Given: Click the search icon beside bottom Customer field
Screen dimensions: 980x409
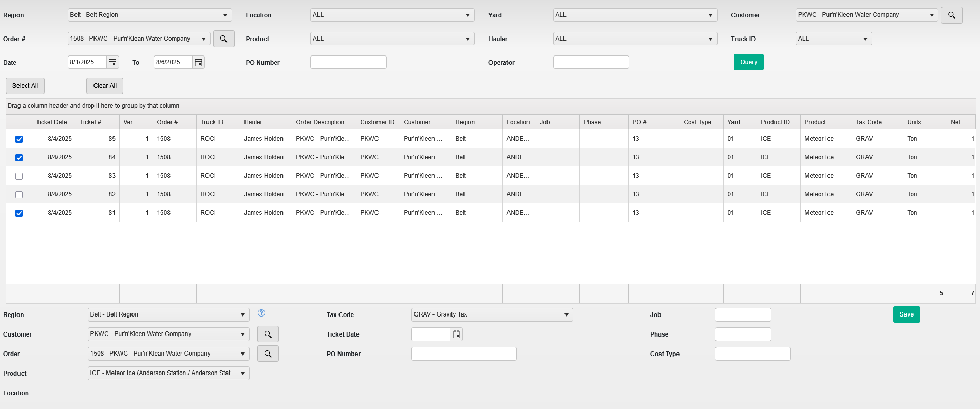Looking at the screenshot, I should 268,334.
